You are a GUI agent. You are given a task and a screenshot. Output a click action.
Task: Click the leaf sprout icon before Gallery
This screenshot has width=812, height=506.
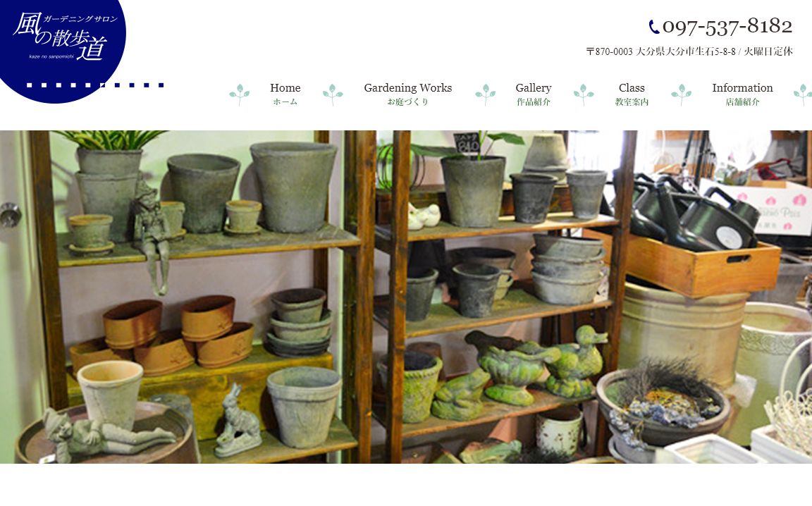(485, 94)
